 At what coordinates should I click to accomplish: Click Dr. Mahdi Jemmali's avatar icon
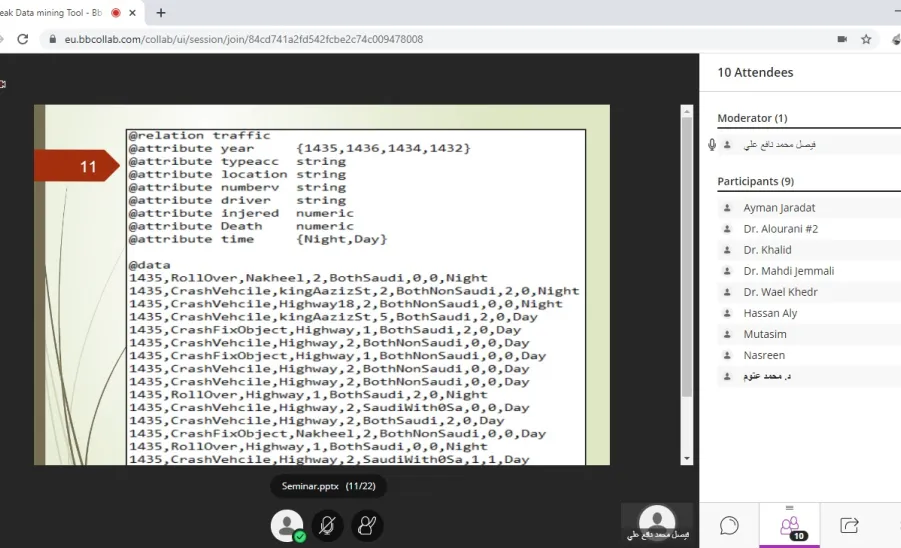coord(727,271)
